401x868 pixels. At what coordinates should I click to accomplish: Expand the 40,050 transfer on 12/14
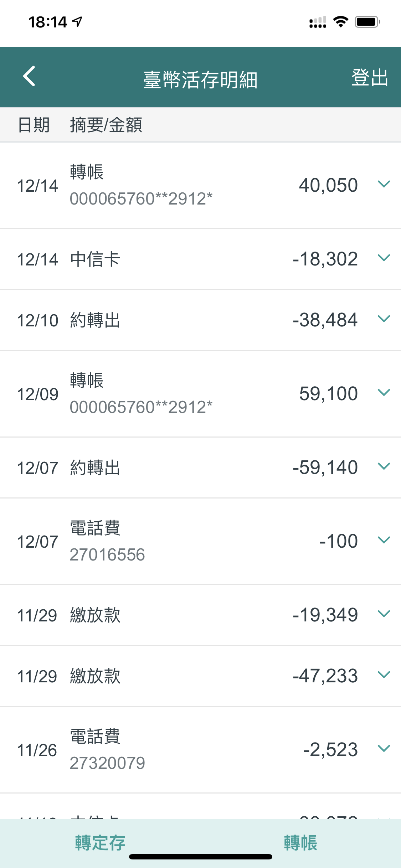[384, 184]
